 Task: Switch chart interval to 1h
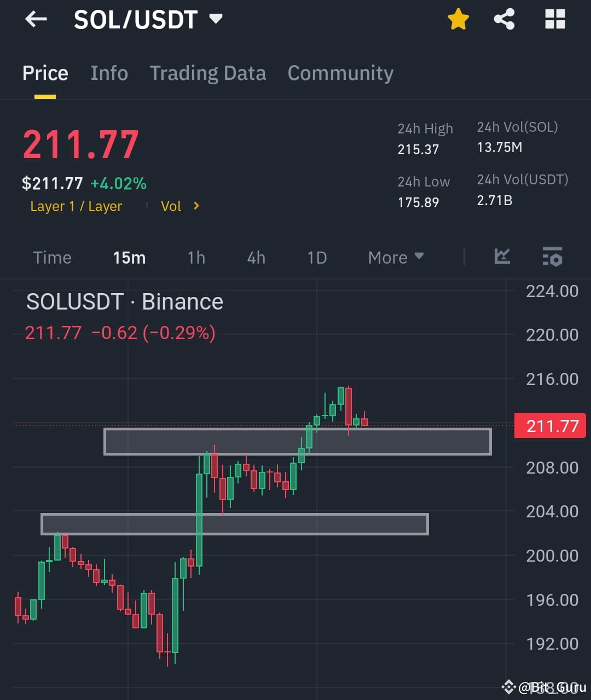tap(196, 257)
